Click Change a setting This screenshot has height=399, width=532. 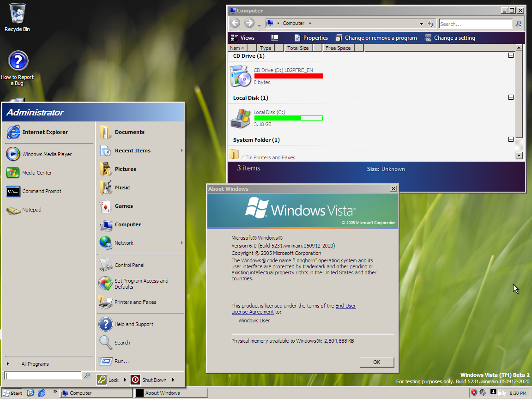pos(450,38)
